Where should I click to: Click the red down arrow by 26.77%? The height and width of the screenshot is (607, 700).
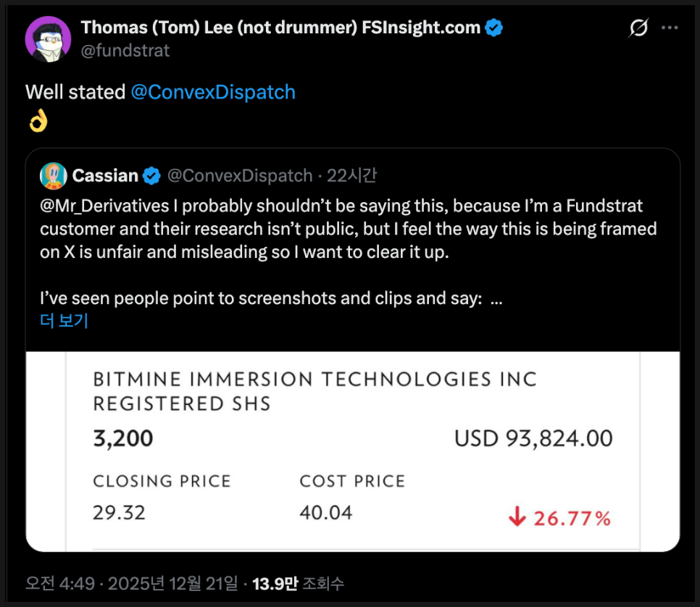(517, 518)
